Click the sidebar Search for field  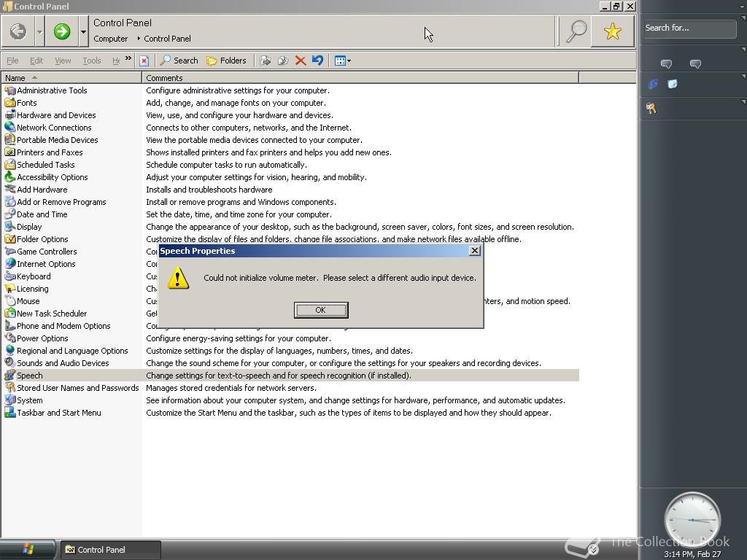(689, 28)
